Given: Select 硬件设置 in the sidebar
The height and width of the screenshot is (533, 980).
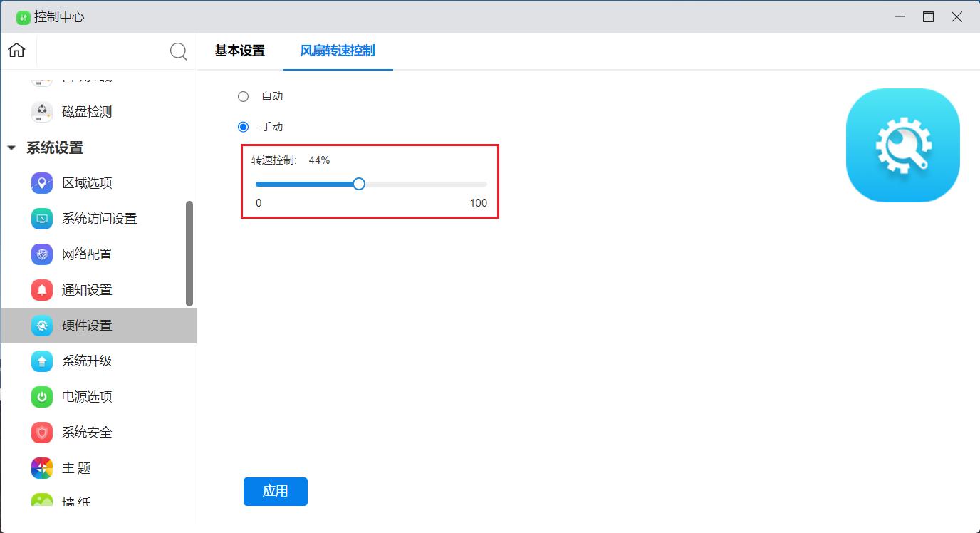Looking at the screenshot, I should point(87,326).
